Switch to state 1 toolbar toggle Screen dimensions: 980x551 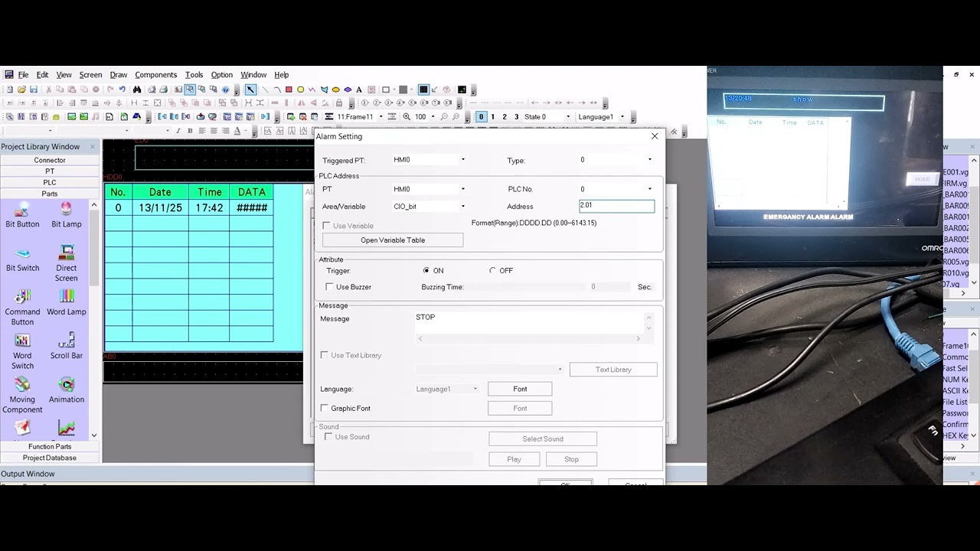point(492,117)
